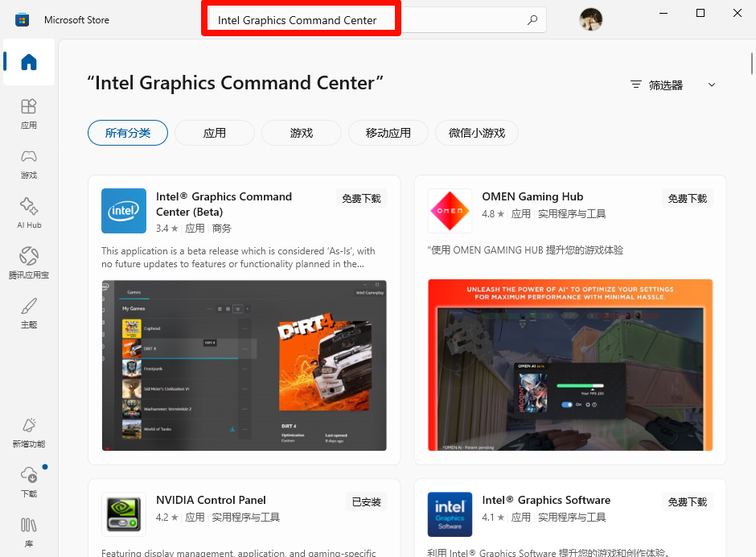The width and height of the screenshot is (756, 557).
Task: Click 免费下载 for Intel Graphics Software
Action: (688, 502)
